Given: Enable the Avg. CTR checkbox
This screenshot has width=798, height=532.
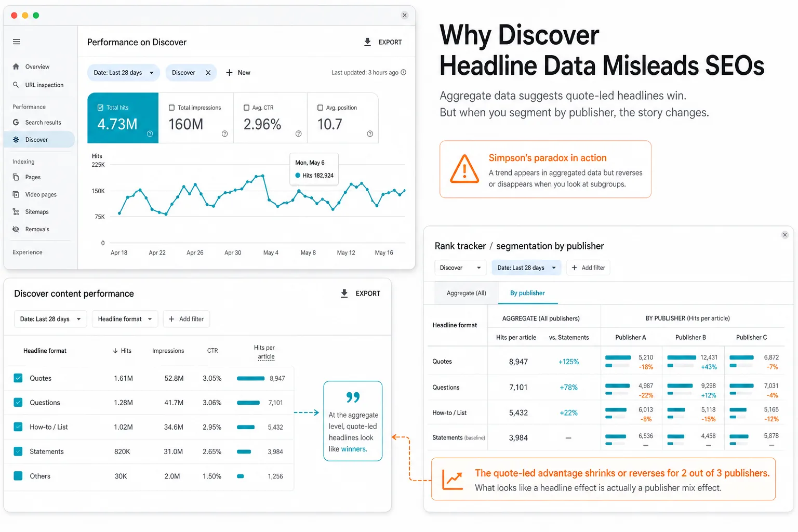Looking at the screenshot, I should (247, 108).
